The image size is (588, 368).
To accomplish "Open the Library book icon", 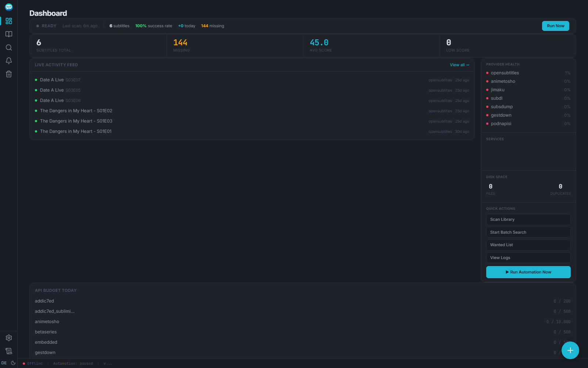I will click(9, 34).
